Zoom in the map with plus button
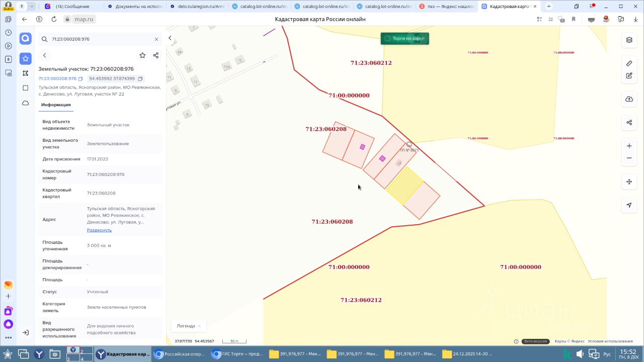Image resolution: width=644 pixels, height=362 pixels. pos(629,146)
